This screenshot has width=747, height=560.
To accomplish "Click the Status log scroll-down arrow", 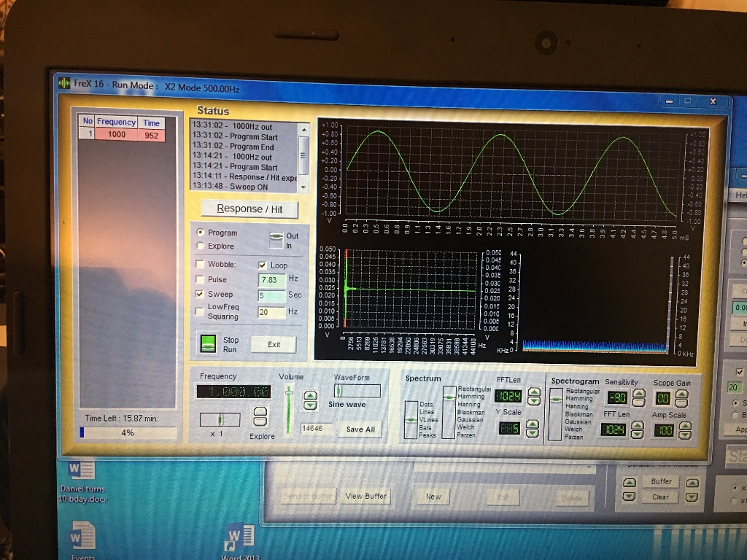I will click(x=303, y=187).
